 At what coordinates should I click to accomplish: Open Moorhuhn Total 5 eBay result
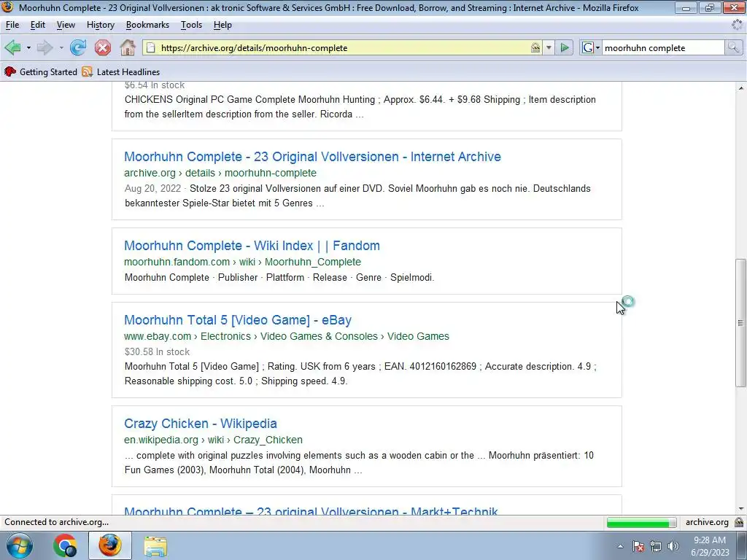pos(238,320)
